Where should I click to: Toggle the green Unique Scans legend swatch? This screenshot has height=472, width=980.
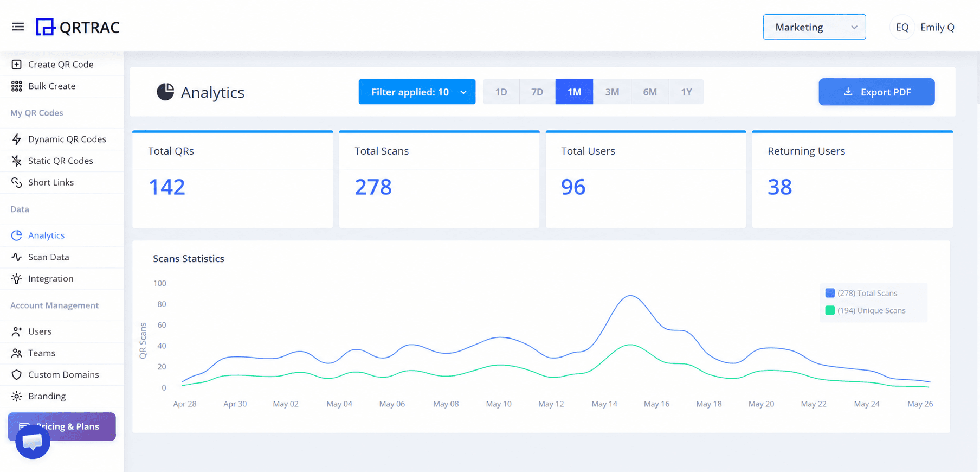click(x=830, y=310)
